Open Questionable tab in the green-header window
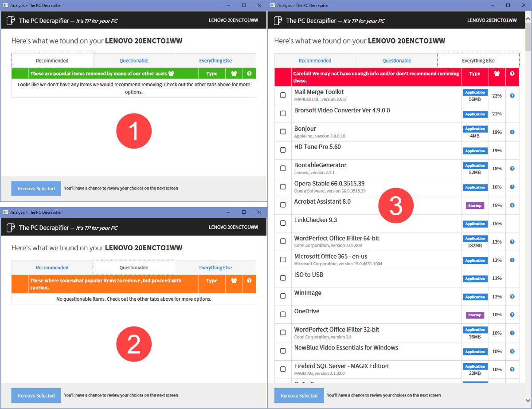 click(x=134, y=61)
